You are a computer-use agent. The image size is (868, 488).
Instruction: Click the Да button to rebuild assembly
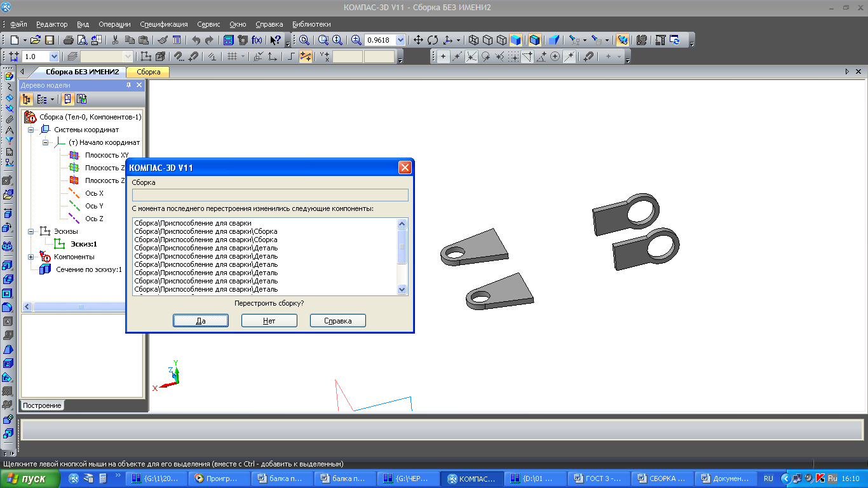point(201,321)
